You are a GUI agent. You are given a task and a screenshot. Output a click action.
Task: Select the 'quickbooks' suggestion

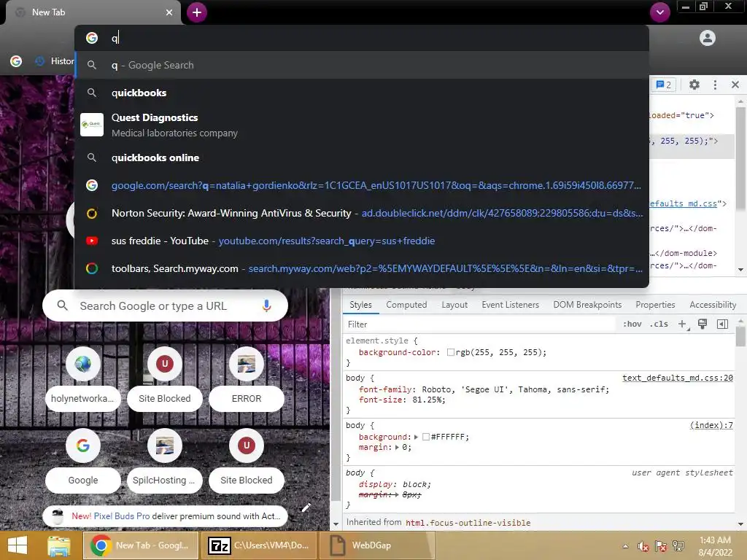362,93
